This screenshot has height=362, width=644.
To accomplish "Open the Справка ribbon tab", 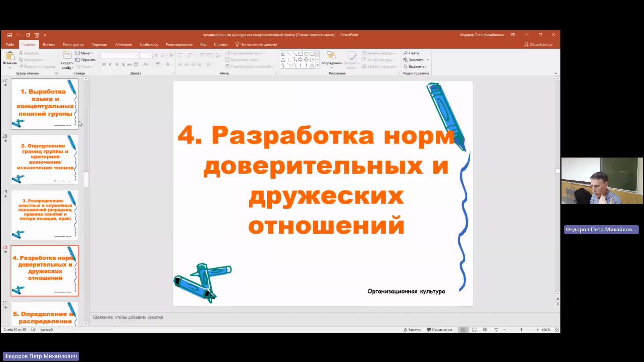I will (x=221, y=44).
